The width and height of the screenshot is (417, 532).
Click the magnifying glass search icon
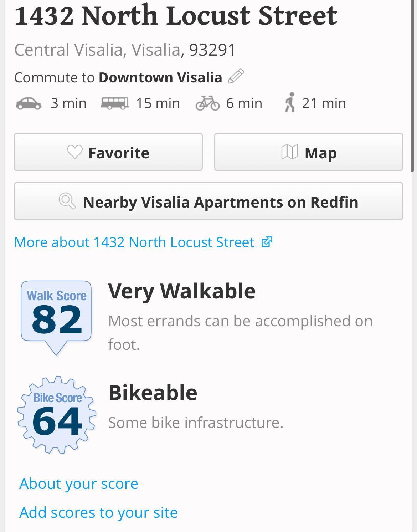pyautogui.click(x=67, y=201)
